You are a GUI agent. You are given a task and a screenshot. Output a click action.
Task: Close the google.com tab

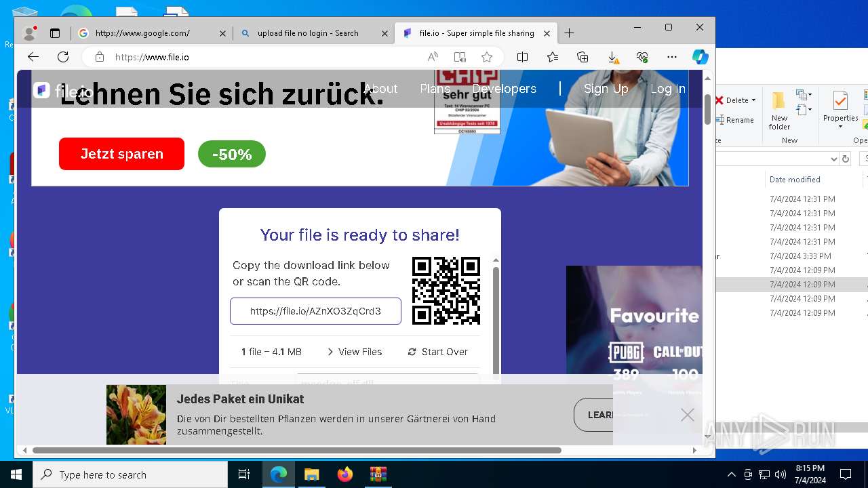[222, 33]
